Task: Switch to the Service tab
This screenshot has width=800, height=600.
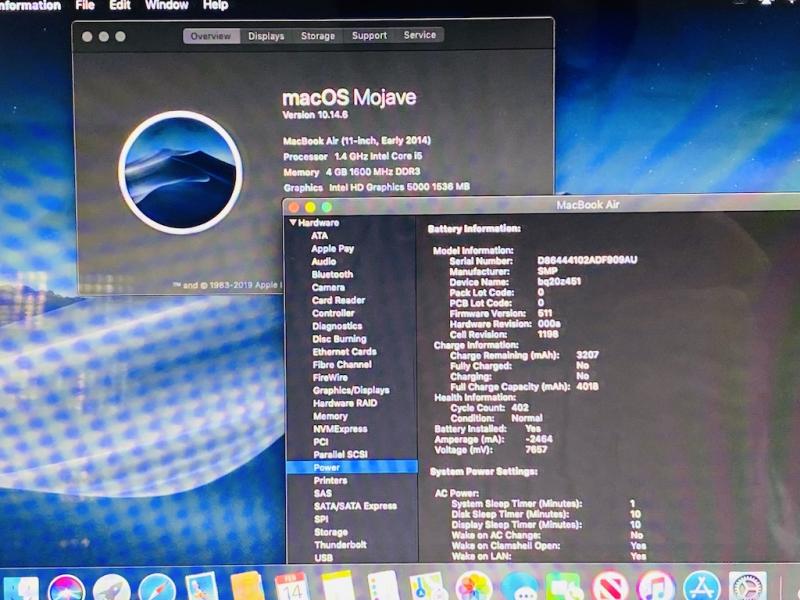Action: coord(419,35)
